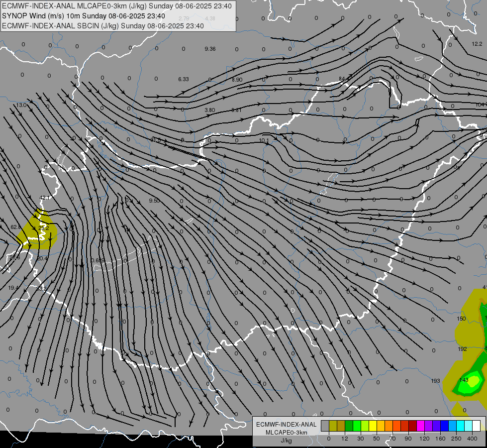Click the 13.0 value on the map

(21, 105)
